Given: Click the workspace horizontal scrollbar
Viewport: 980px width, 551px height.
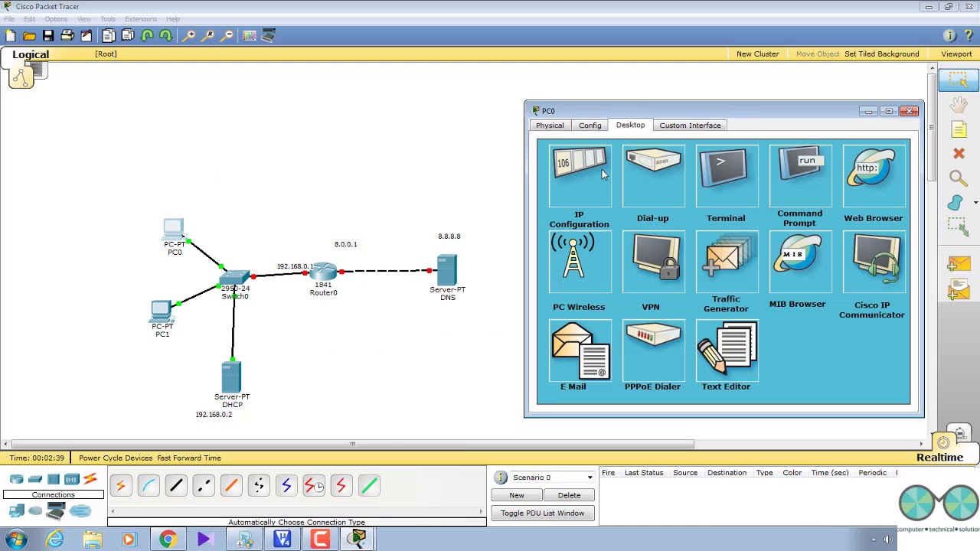Looking at the screenshot, I should coord(352,444).
